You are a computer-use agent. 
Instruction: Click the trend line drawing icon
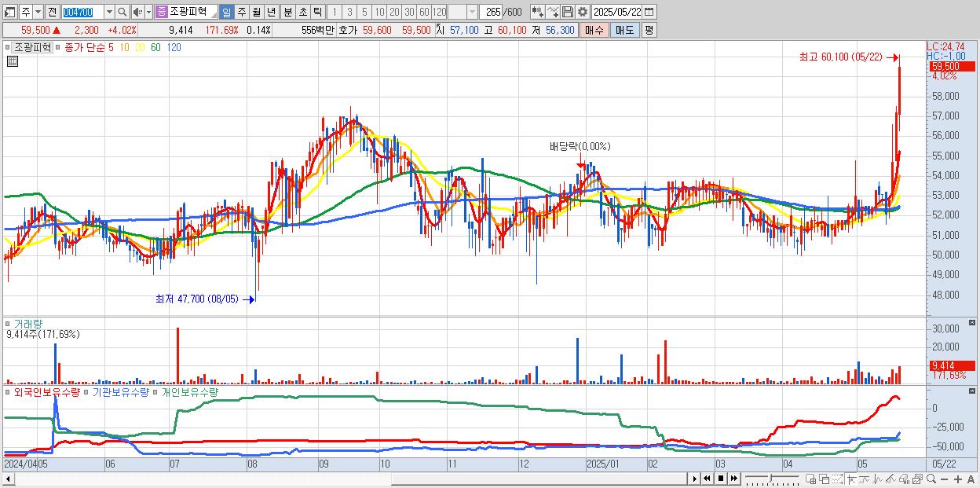coord(864,479)
